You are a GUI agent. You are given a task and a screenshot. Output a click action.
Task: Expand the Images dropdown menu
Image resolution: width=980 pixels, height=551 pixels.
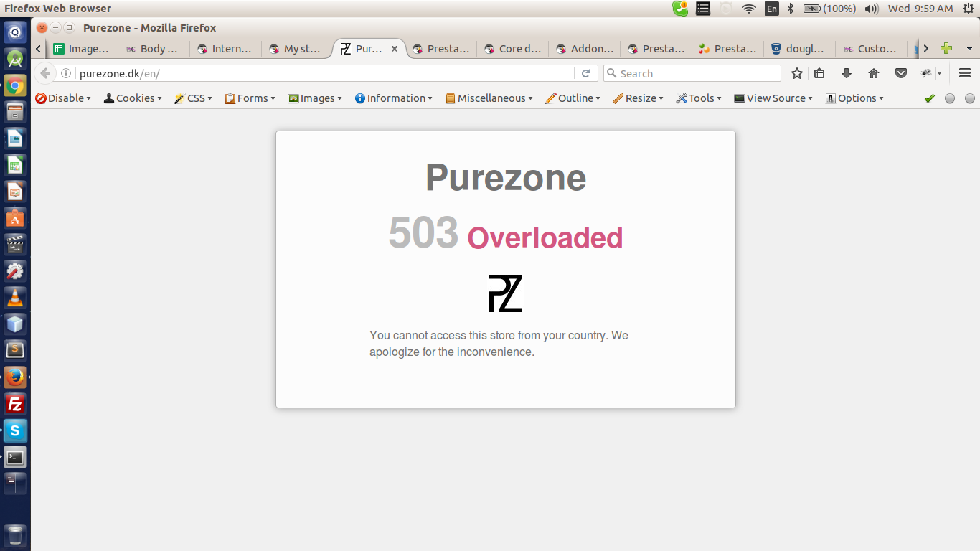coord(315,98)
